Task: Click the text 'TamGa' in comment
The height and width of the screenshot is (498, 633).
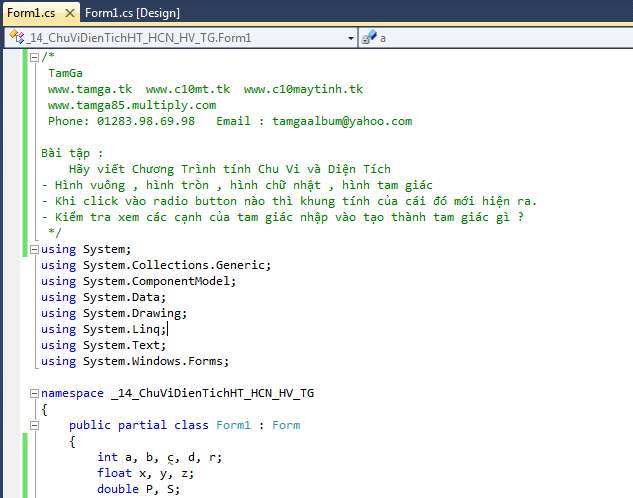Action: (x=65, y=73)
